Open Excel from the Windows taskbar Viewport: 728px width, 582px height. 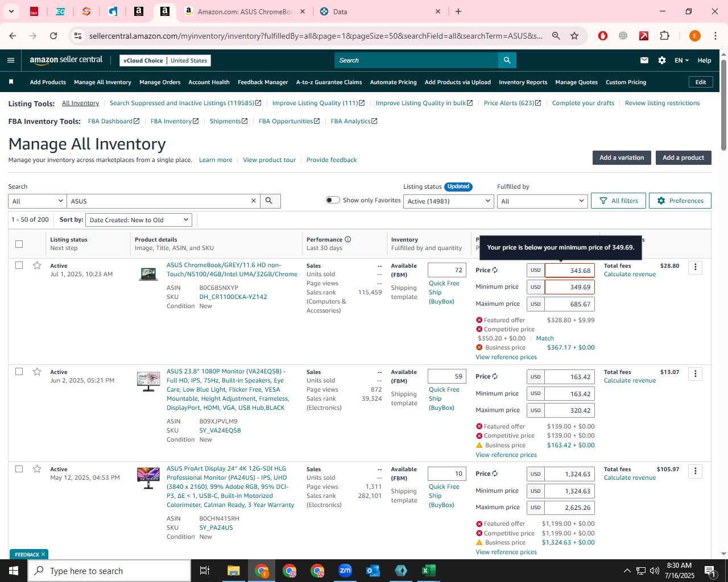coord(429,571)
